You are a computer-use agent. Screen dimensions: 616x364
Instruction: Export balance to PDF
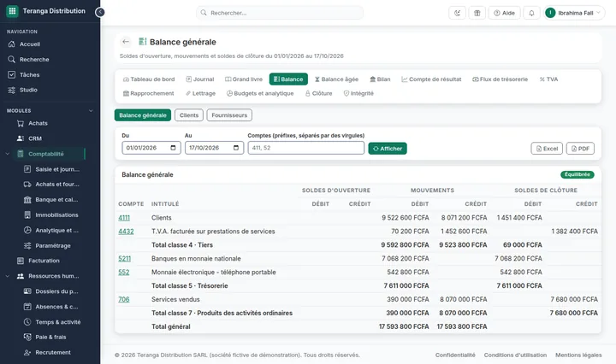580,149
